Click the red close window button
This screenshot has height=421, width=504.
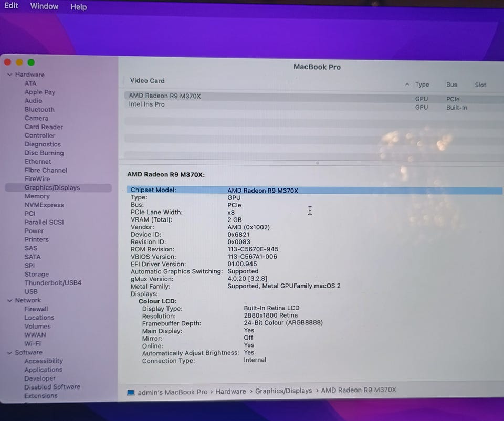[8, 62]
